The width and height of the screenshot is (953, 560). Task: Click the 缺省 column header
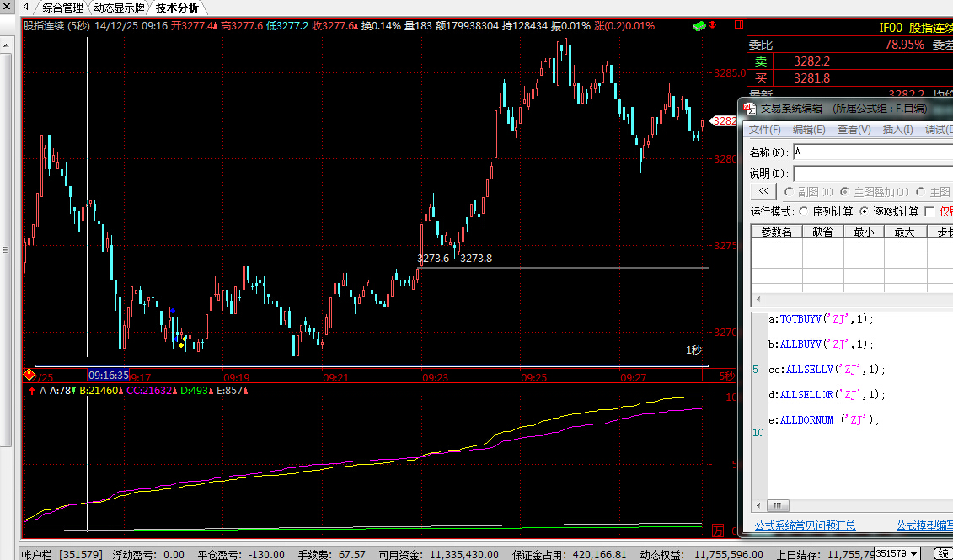pyautogui.click(x=823, y=232)
